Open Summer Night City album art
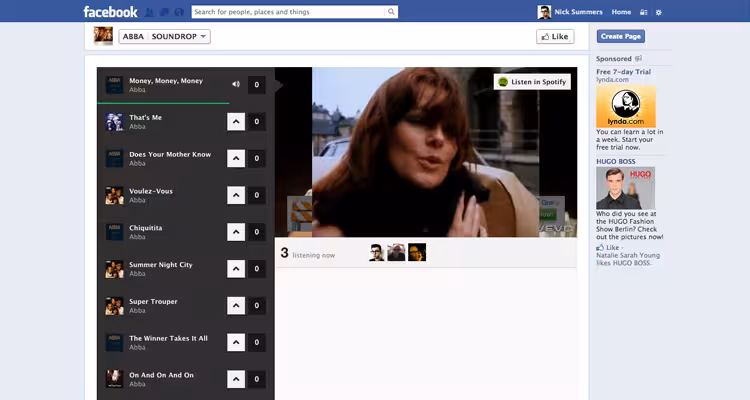 (x=114, y=269)
